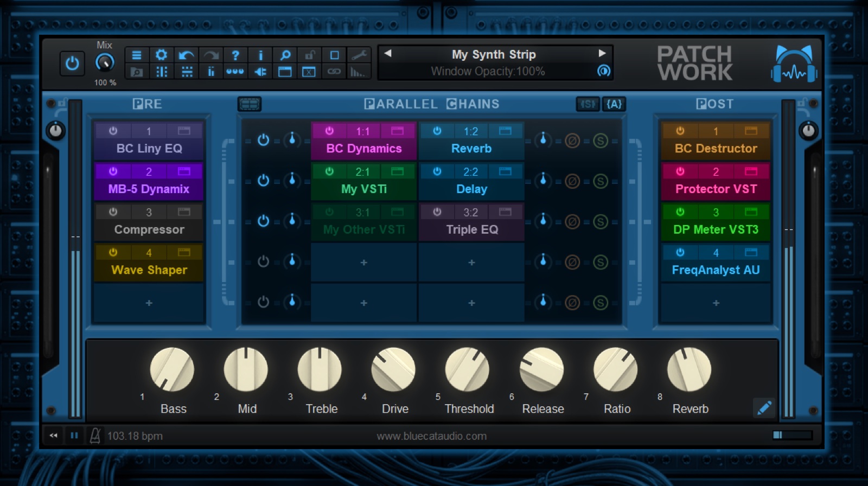Open the BC Liny EQ plugin name menu

149,149
